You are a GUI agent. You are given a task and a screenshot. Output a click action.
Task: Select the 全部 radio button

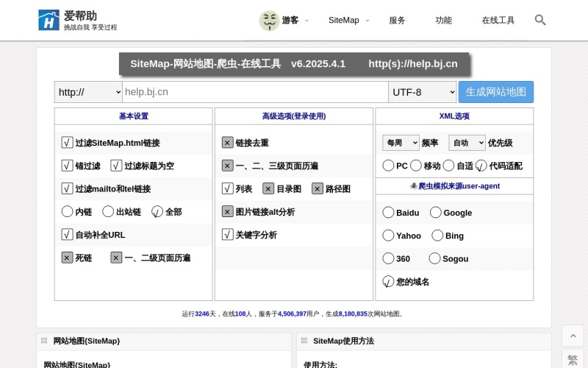157,212
